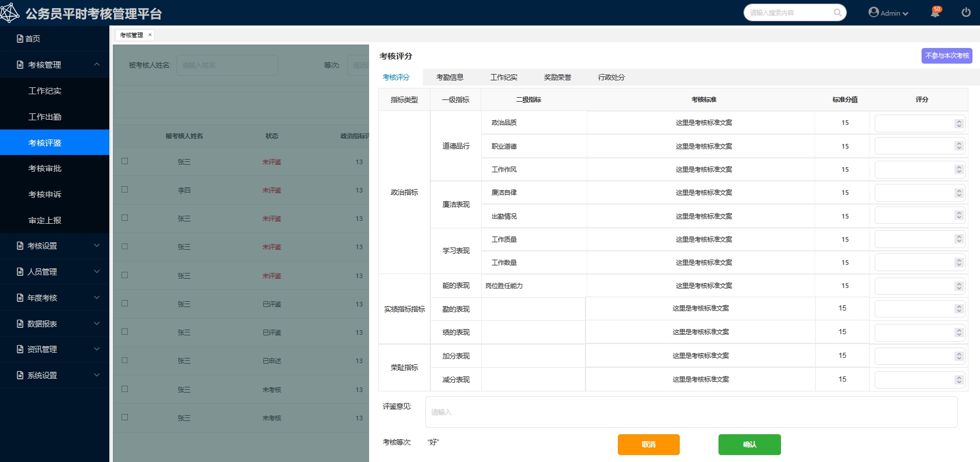The width and height of the screenshot is (980, 462).
Task: Click the 系统设置 sidebar icon
Action: point(20,375)
